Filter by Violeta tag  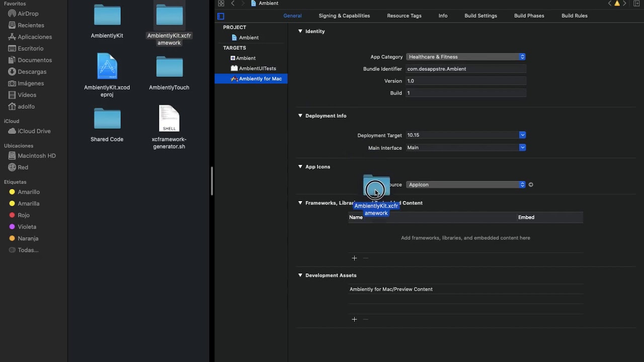pyautogui.click(x=23, y=226)
